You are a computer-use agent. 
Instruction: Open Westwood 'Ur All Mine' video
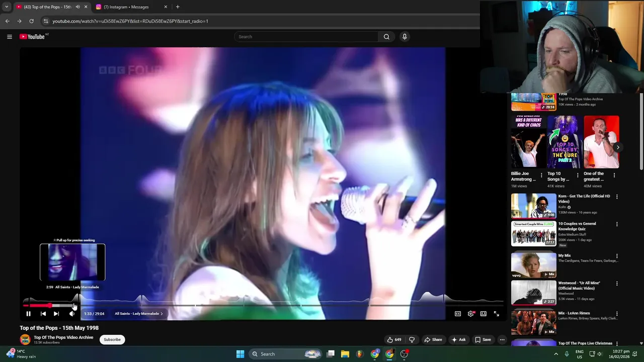533,293
